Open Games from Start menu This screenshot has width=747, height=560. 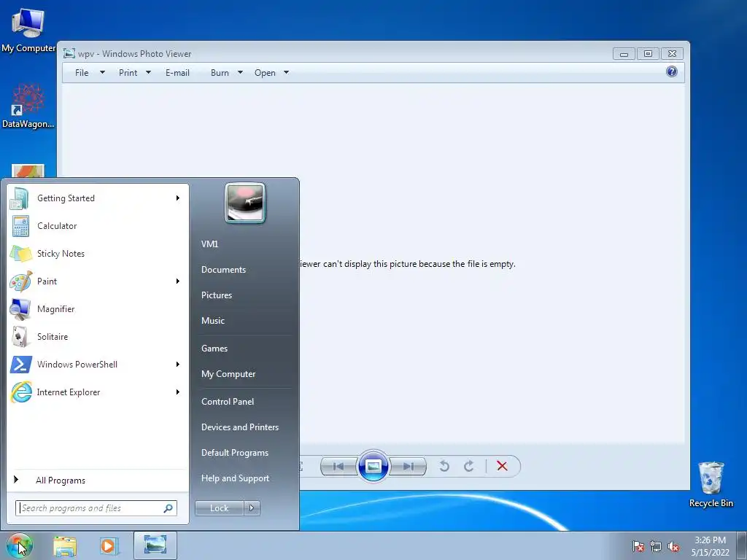(x=214, y=349)
